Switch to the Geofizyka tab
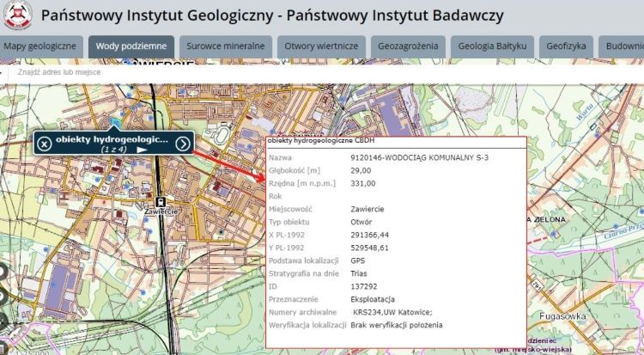 [566, 46]
